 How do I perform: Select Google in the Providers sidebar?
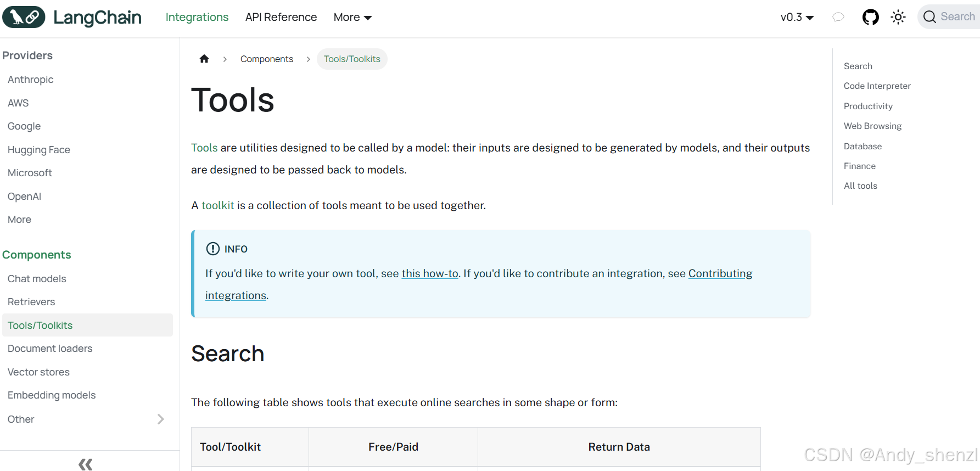(24, 126)
